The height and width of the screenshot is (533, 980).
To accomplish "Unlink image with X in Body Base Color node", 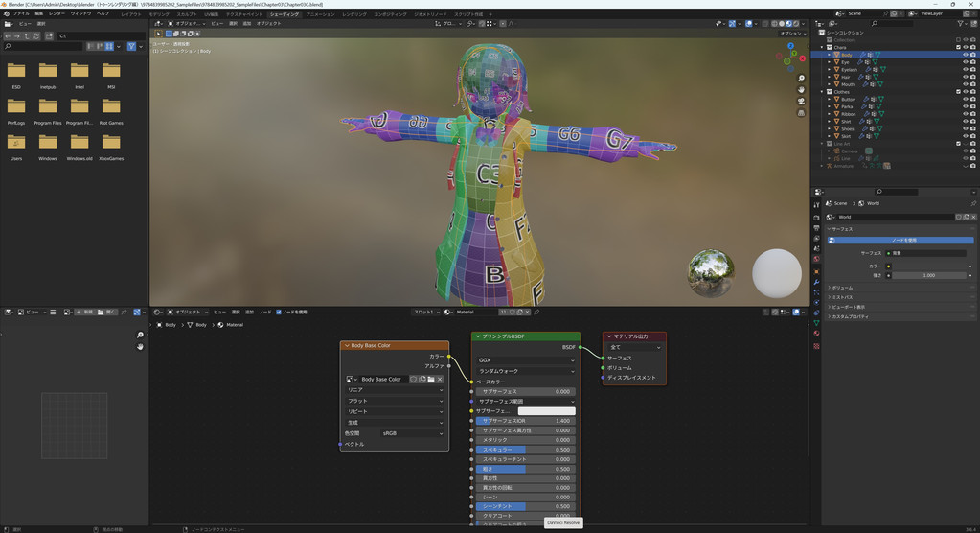I will (x=441, y=380).
